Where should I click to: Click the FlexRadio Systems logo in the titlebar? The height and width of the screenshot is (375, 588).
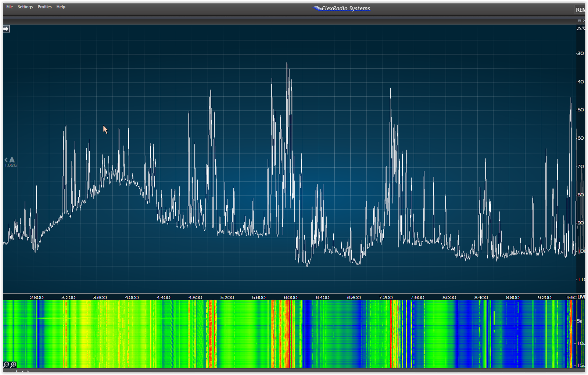pos(341,8)
